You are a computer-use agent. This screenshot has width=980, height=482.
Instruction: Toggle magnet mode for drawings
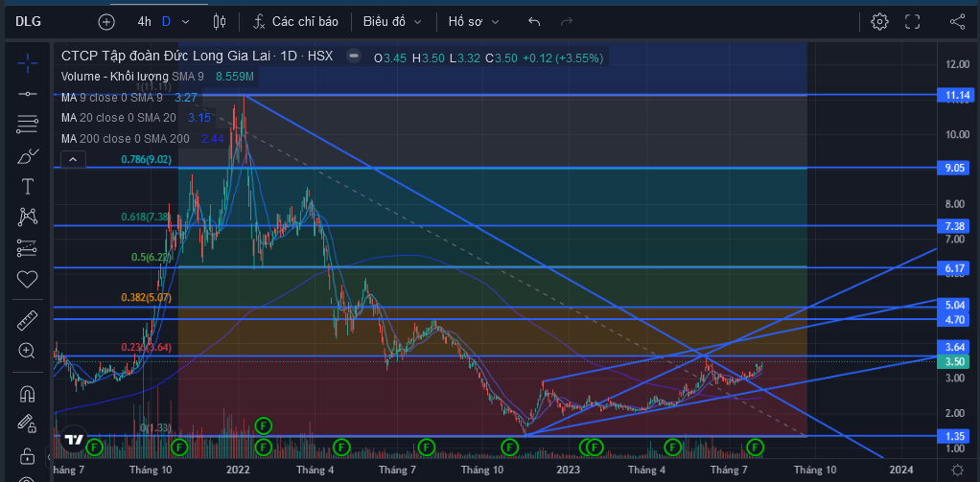tap(27, 394)
